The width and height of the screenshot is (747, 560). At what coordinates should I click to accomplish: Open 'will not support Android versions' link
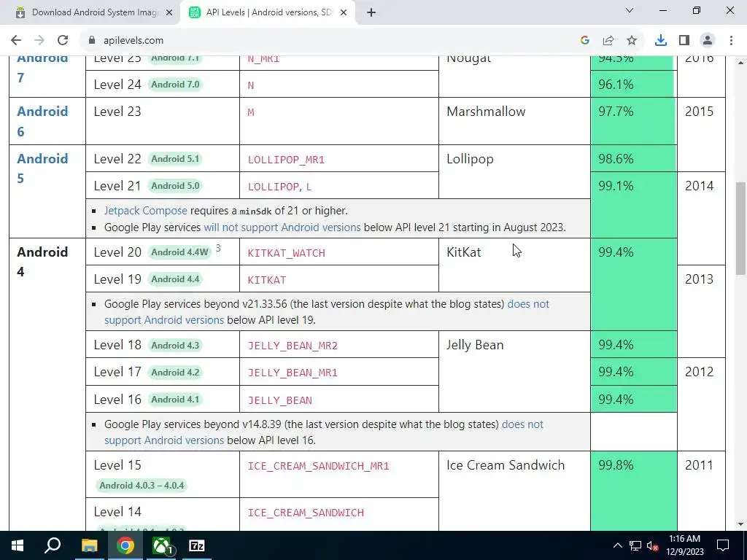click(282, 227)
